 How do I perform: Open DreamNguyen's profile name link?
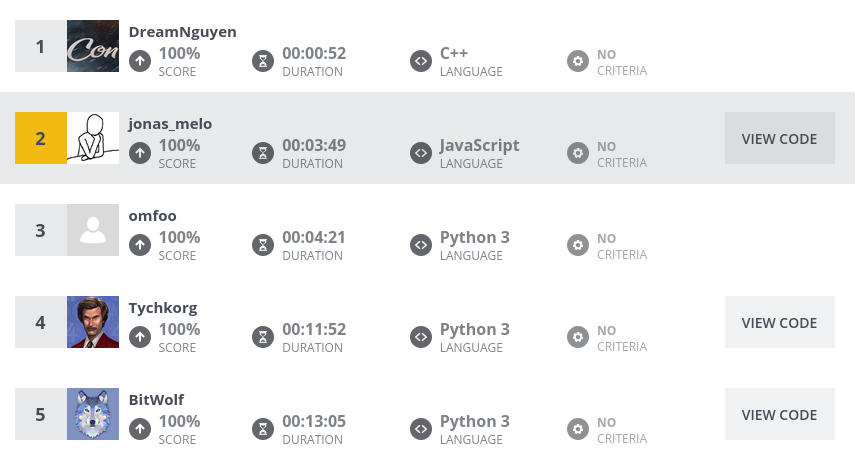pos(183,32)
